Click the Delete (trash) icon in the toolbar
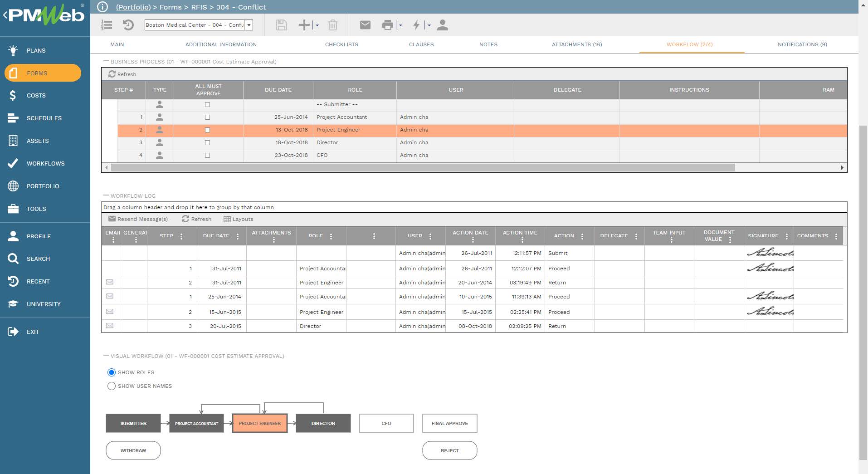Screen dimensions: 868x474 (333, 25)
